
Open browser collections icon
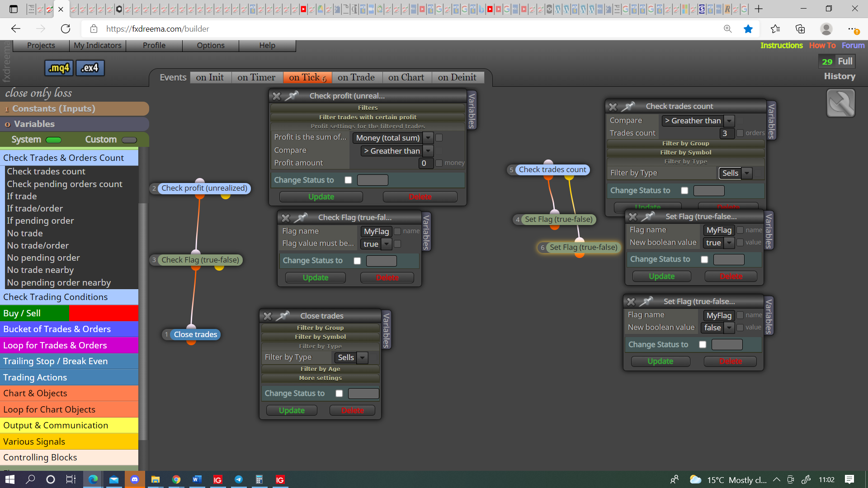click(800, 29)
